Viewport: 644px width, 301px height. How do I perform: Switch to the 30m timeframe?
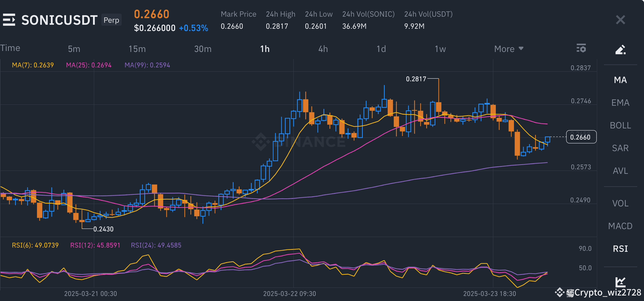203,49
